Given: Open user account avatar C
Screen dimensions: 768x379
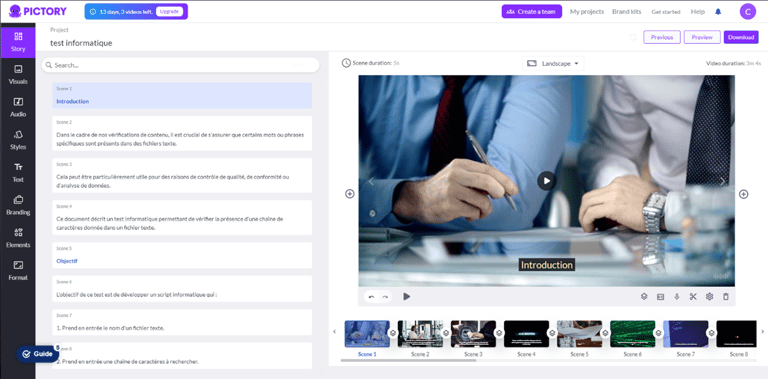Looking at the screenshot, I should (x=747, y=11).
